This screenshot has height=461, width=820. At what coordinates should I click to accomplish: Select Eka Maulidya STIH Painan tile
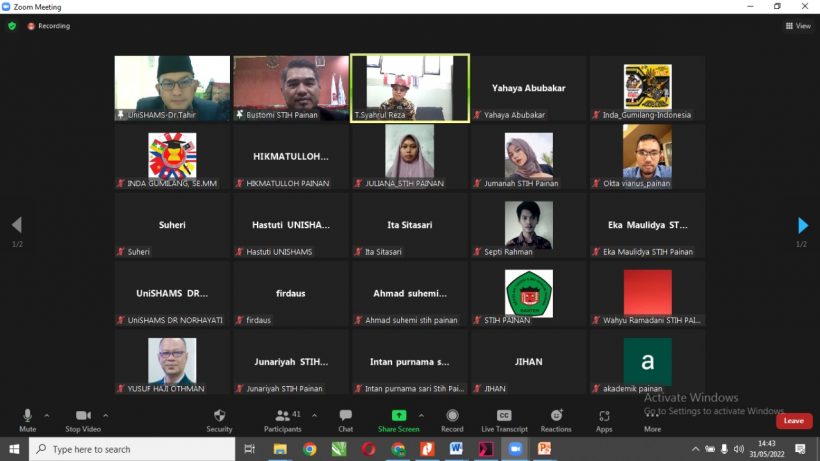click(647, 225)
